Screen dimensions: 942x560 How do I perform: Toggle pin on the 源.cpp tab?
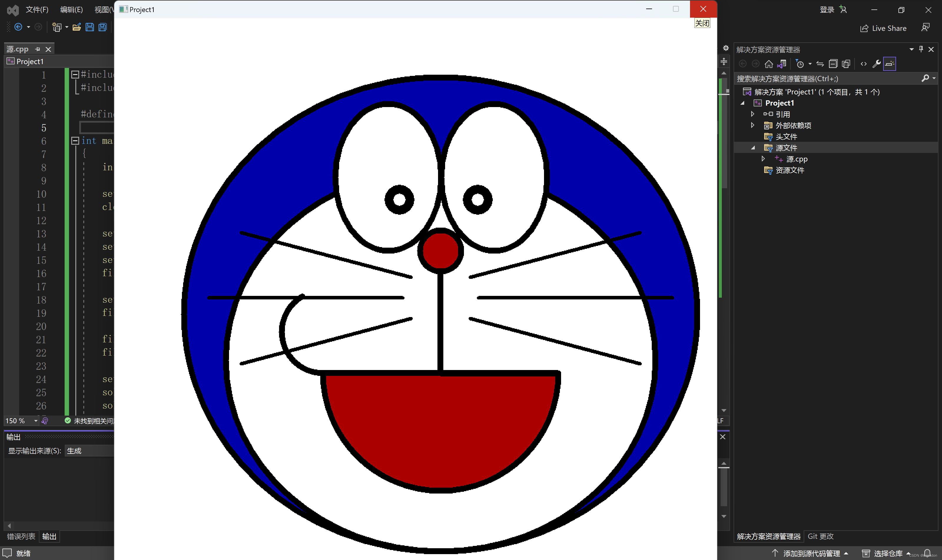coord(37,49)
